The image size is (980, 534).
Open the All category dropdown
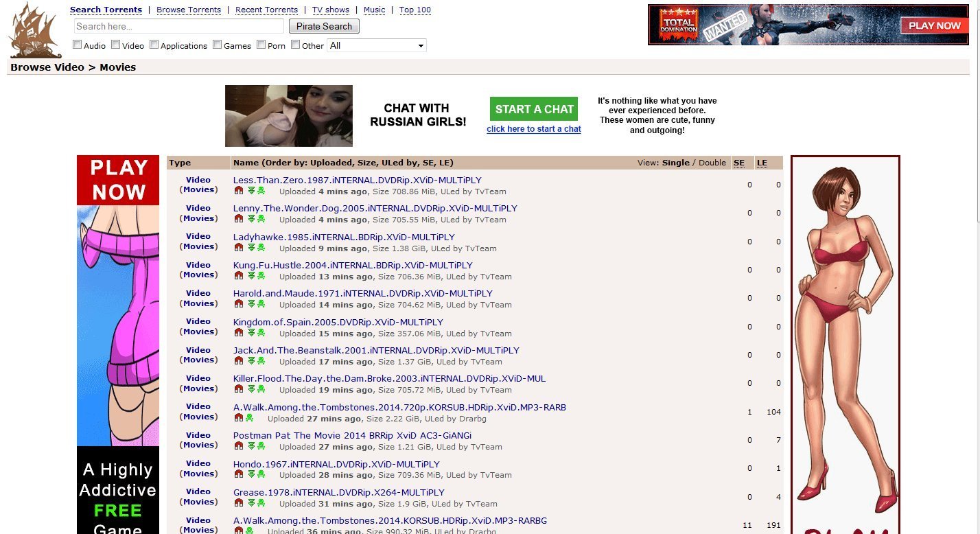click(x=377, y=45)
